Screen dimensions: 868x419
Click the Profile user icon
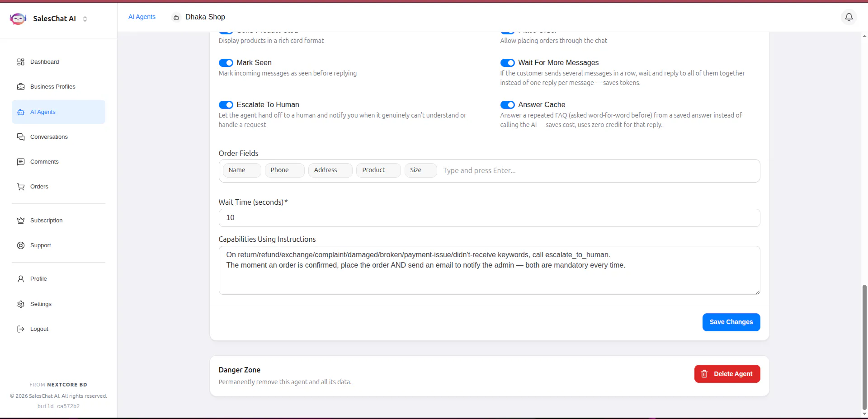coord(21,279)
